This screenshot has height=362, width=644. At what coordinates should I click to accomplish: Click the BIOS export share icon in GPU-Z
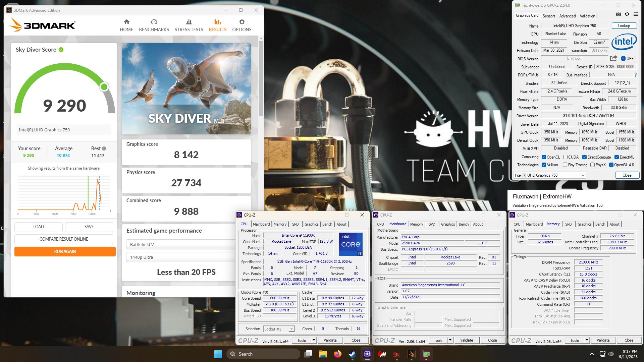(x=613, y=58)
